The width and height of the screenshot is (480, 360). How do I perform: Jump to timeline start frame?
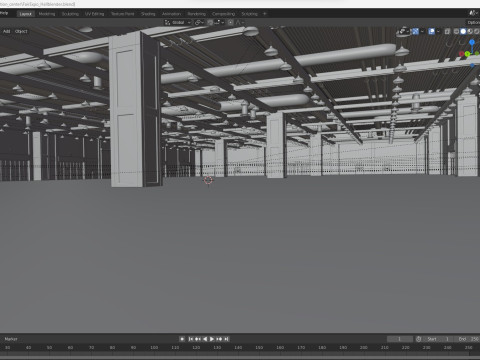pos(191,339)
